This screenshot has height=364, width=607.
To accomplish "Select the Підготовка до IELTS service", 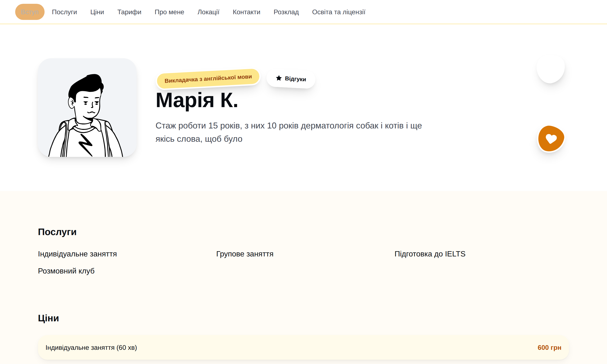I will 430,254.
